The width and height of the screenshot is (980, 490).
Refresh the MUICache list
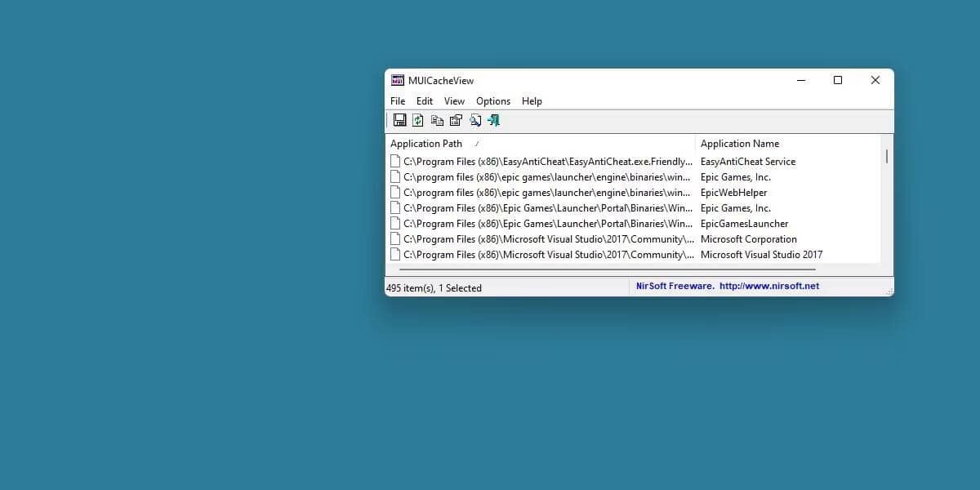pyautogui.click(x=418, y=120)
